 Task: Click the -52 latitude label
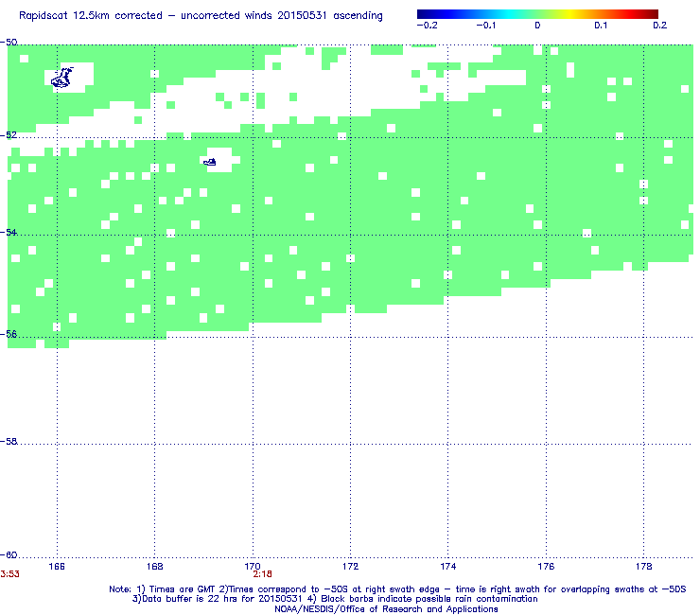click(x=9, y=135)
